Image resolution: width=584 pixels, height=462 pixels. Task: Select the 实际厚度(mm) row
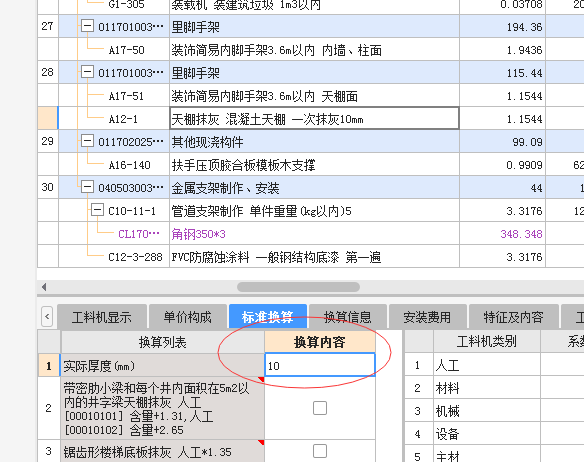163,365
